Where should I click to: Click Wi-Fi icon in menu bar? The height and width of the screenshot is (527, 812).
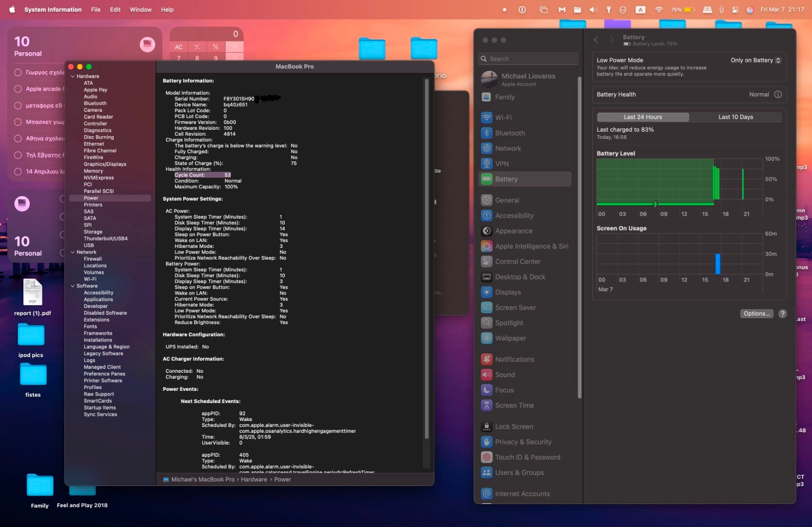click(x=659, y=9)
